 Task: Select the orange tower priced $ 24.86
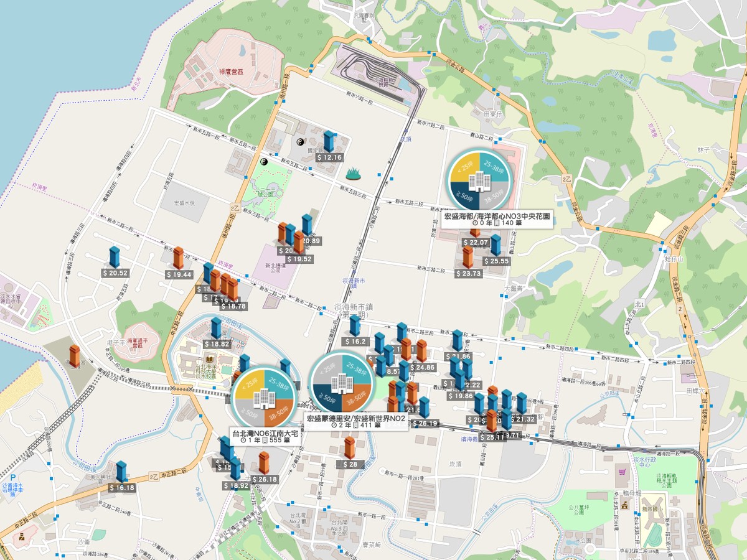(421, 351)
